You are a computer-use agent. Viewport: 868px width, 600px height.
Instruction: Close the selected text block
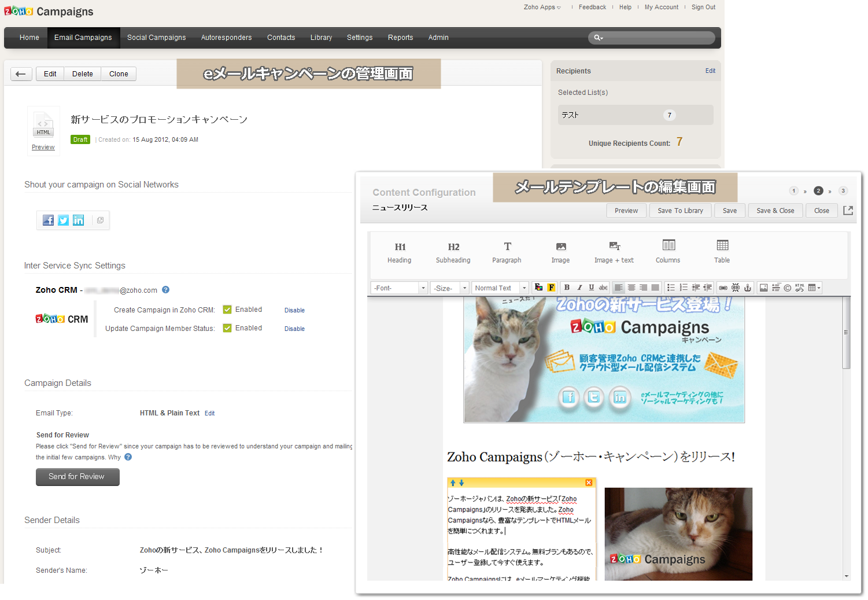click(589, 483)
